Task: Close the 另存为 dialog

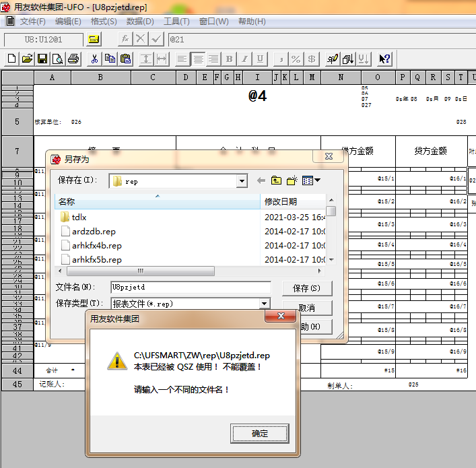Action: coord(329,156)
